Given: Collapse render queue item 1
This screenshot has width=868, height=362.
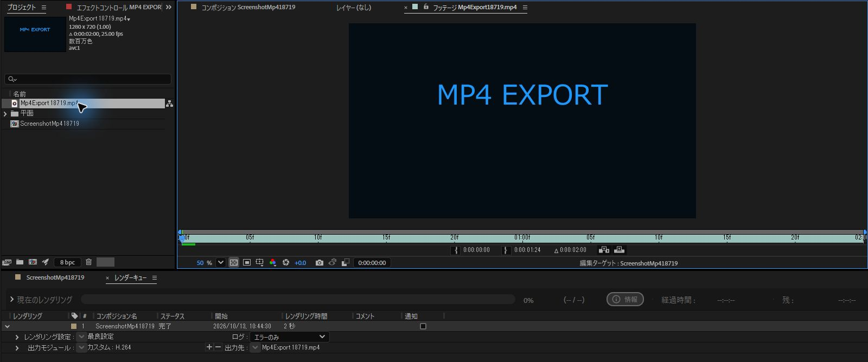Looking at the screenshot, I should [x=7, y=327].
